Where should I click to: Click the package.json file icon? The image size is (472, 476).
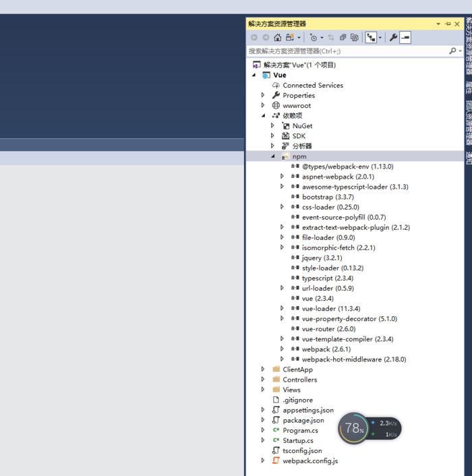276,420
